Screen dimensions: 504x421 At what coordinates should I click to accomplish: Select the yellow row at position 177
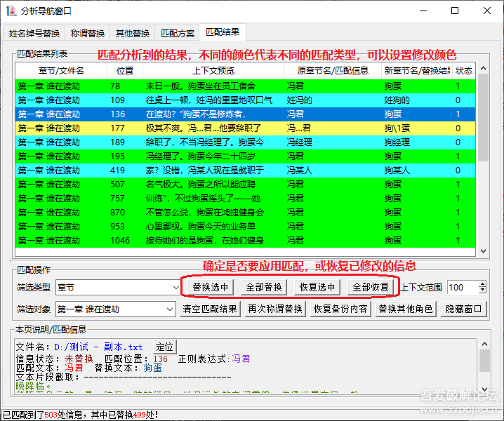point(245,128)
